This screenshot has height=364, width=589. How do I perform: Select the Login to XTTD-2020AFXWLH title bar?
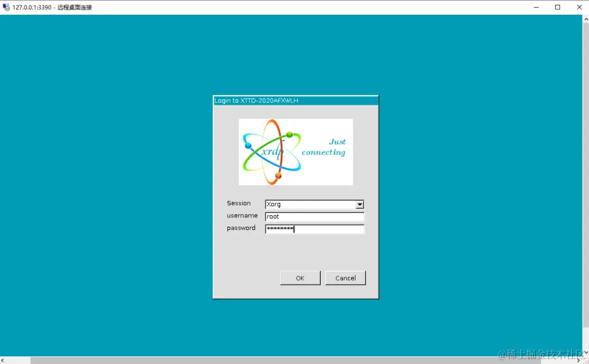296,101
